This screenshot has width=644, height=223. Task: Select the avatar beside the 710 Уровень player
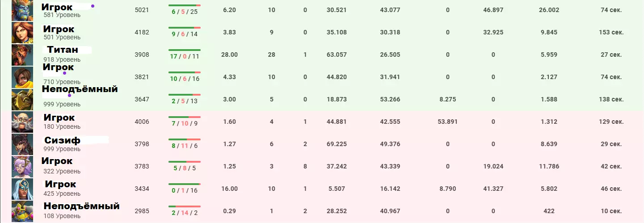22,77
